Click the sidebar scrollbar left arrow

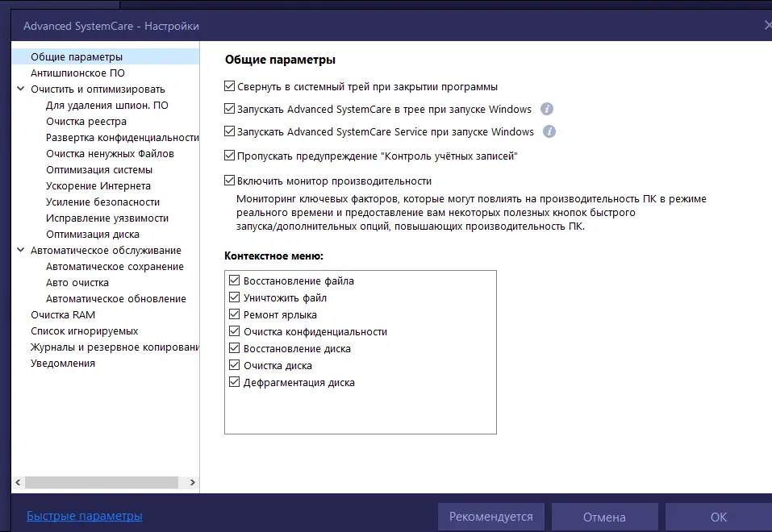point(18,482)
